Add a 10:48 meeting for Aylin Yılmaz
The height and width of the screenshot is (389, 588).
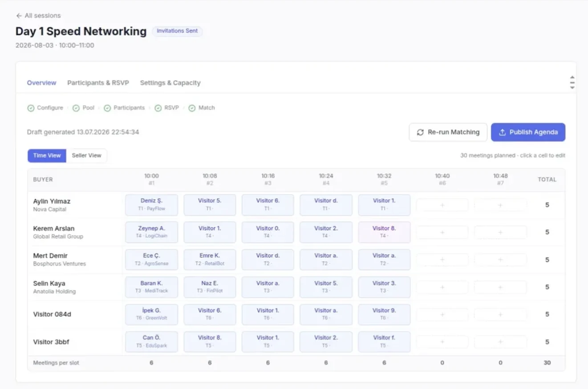pos(500,205)
